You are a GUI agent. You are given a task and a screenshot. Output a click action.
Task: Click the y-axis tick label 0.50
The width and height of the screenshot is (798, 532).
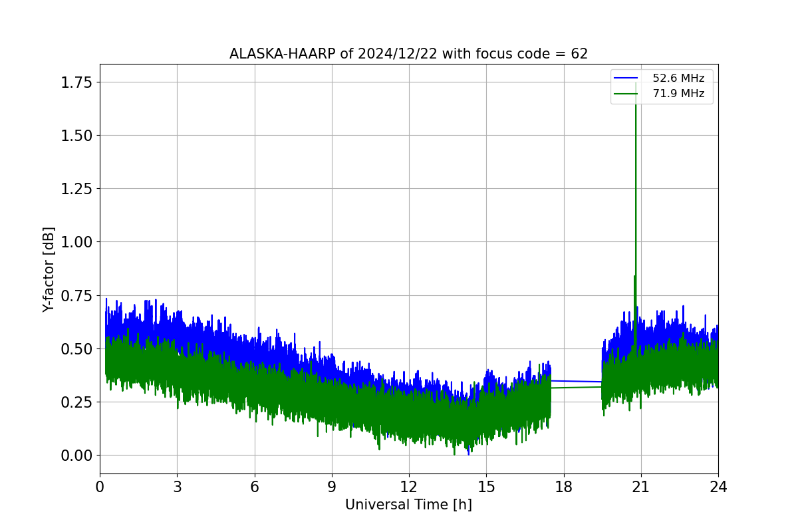[76, 348]
